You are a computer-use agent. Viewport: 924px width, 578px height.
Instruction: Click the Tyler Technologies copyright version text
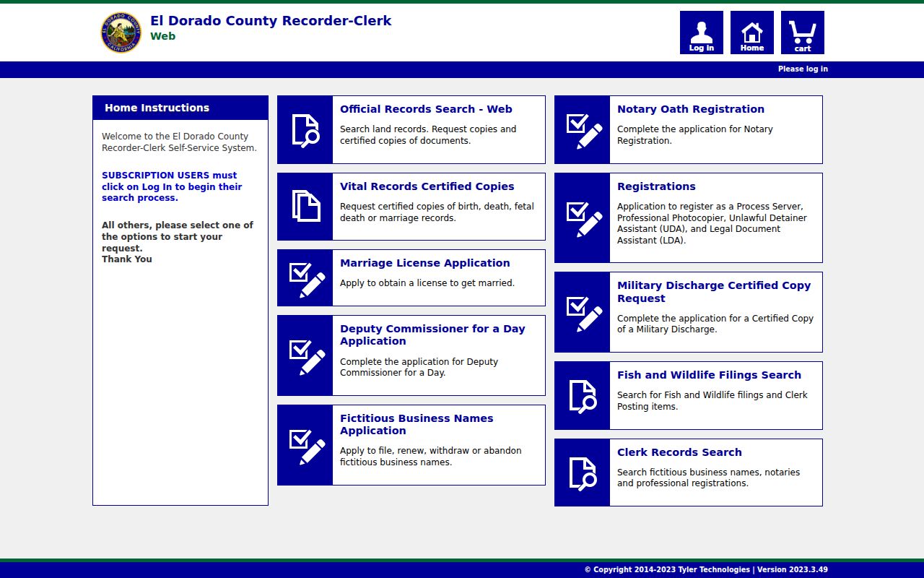[706, 569]
